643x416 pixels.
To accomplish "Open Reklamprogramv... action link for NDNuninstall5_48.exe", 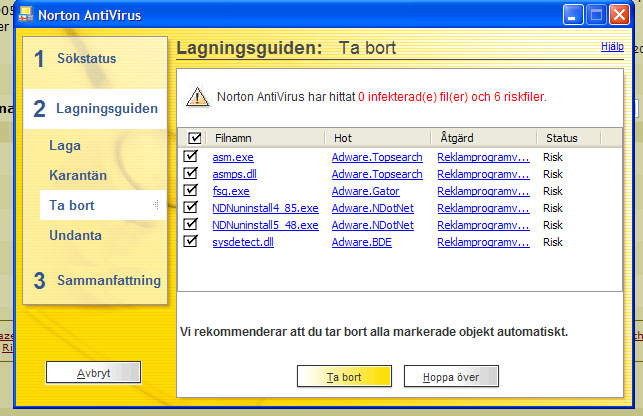I will [483, 225].
